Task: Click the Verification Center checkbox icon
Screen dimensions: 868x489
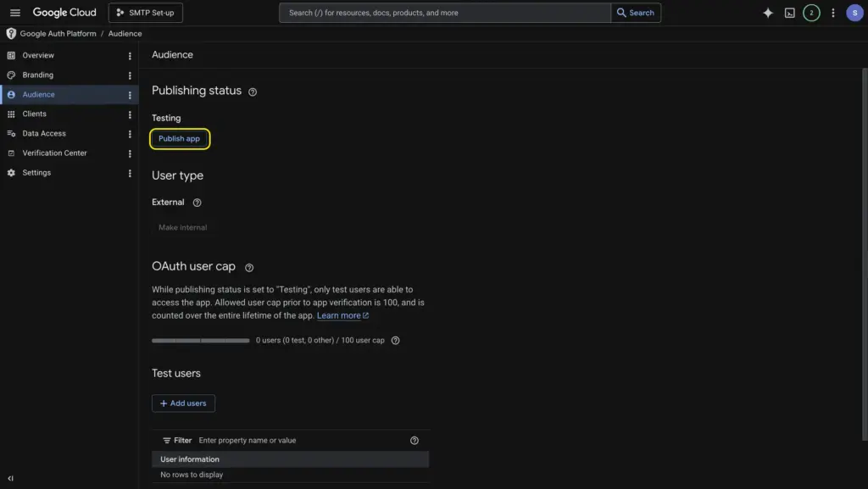Action: tap(11, 153)
